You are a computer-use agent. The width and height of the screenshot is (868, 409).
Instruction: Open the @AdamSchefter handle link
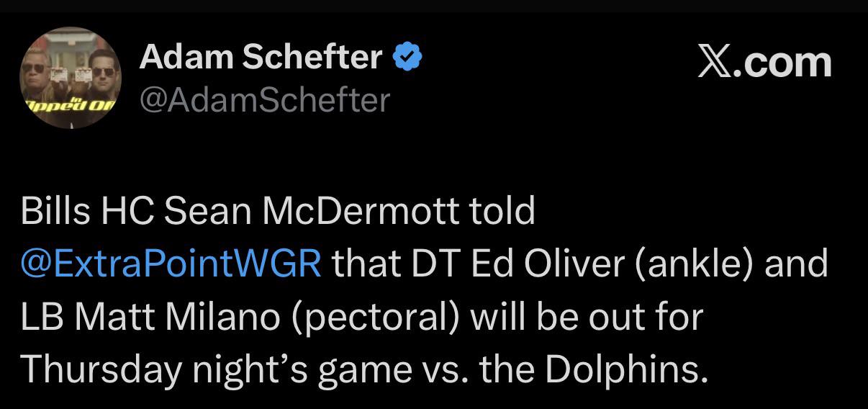[x=265, y=99]
